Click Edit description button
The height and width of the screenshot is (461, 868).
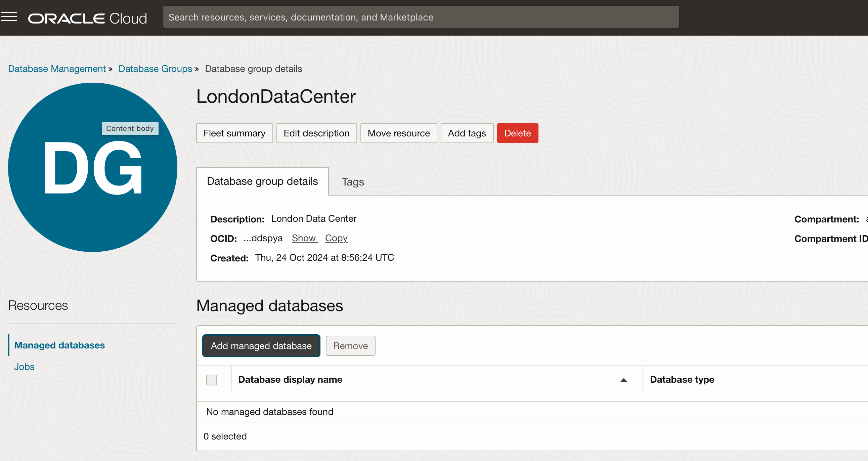[316, 133]
